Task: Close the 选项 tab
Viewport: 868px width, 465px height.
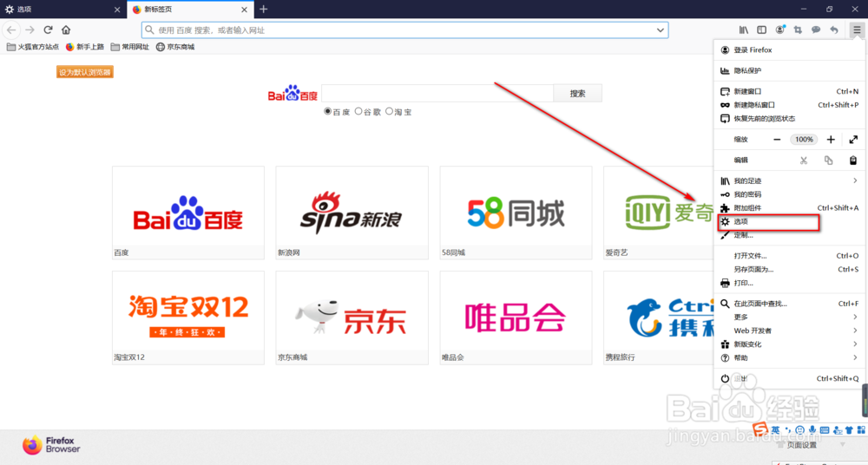Action: (x=117, y=10)
